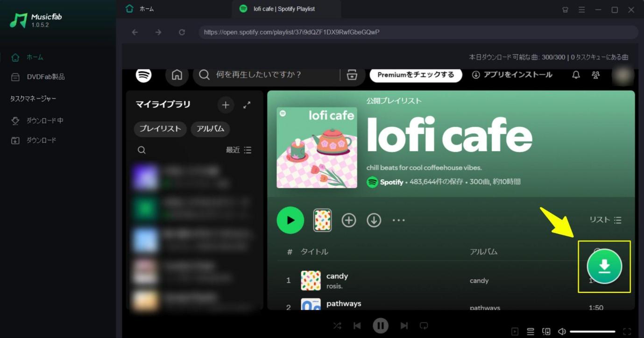Click the Spotify URL address bar

(418, 32)
